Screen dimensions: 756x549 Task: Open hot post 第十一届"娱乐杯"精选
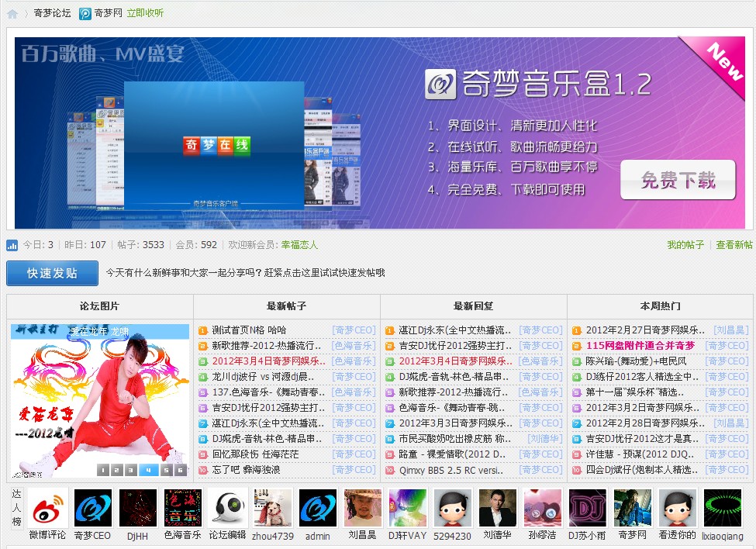pos(635,392)
